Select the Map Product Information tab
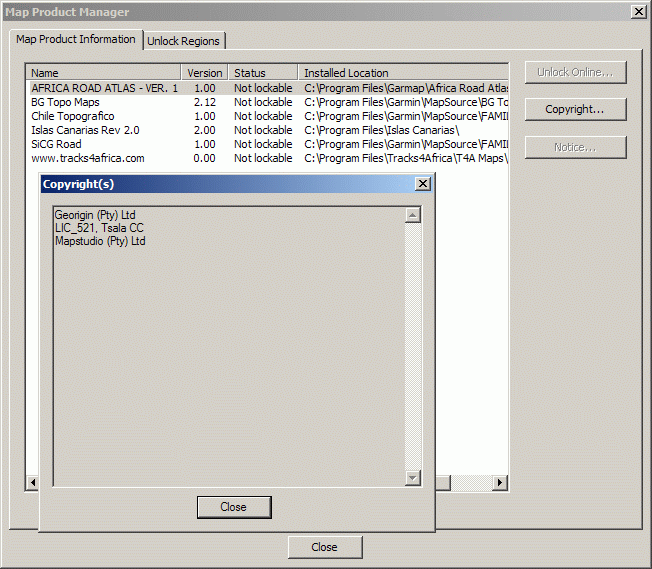The image size is (652, 569). [76, 40]
